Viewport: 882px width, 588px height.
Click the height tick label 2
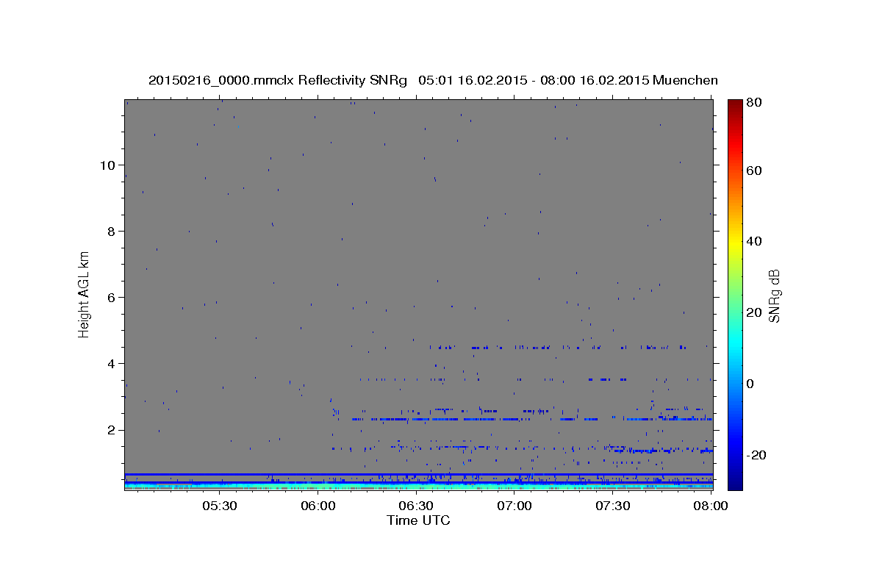click(110, 429)
